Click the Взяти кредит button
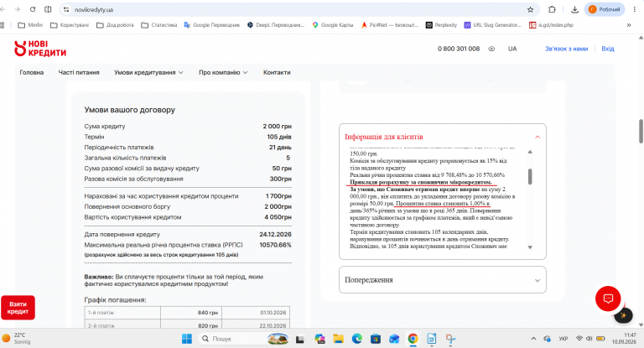Screen dimensions: 644x348 tap(18, 308)
